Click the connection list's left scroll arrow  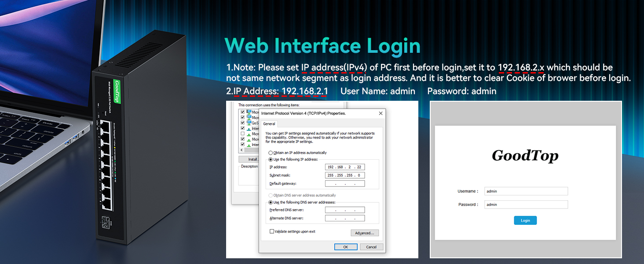[241, 150]
